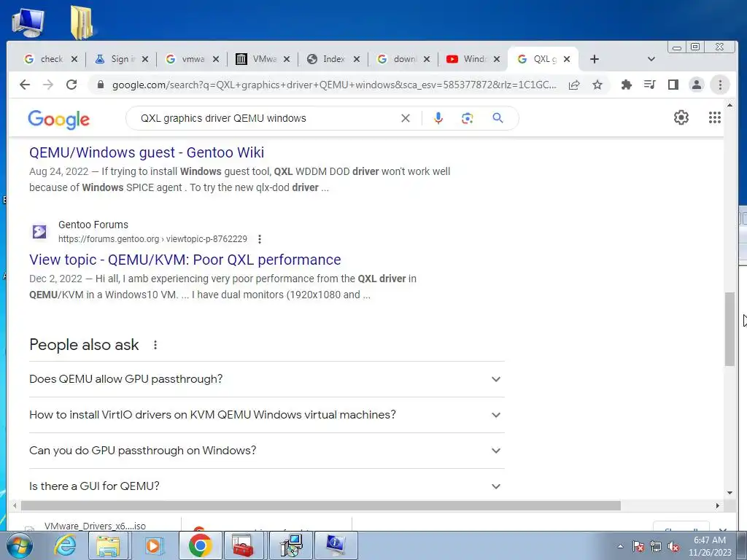Screen dimensions: 747x560
Task: Open the taskbar clock showing 6:47 AM
Action: click(x=710, y=546)
